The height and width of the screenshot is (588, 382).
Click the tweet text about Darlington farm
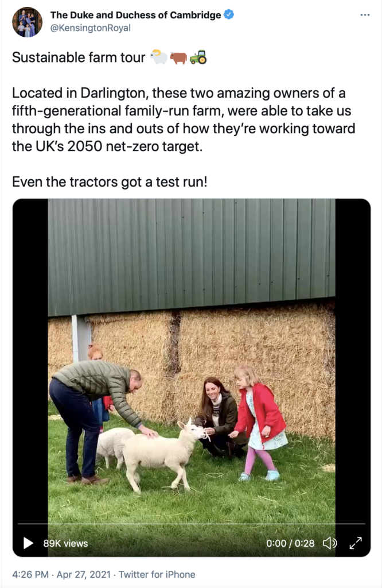(x=184, y=119)
